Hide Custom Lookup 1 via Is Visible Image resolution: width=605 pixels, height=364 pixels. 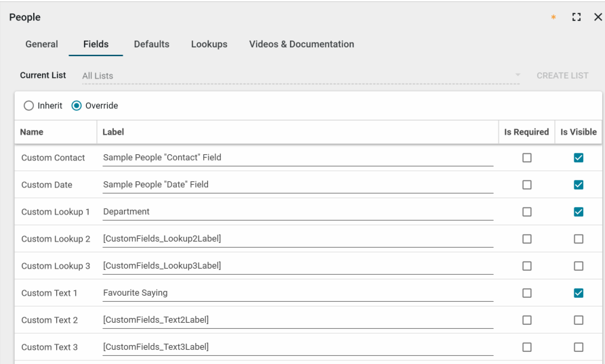point(579,212)
